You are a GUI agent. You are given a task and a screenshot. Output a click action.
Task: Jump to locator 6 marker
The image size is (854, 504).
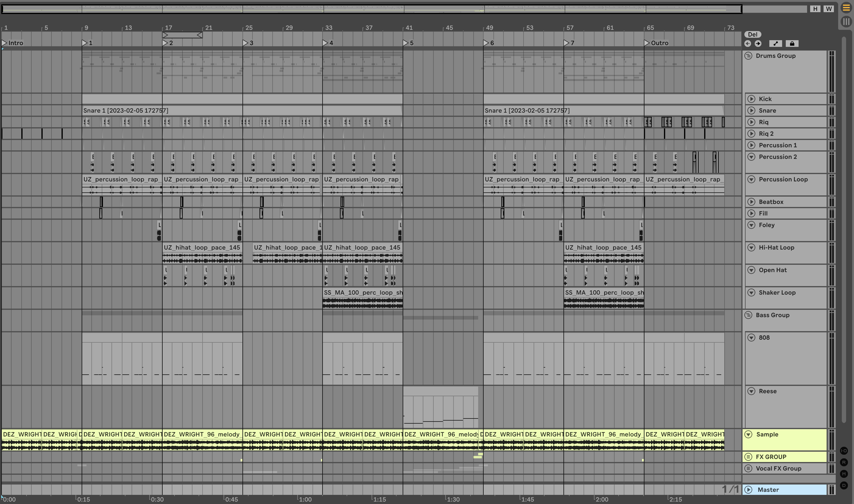pos(486,43)
